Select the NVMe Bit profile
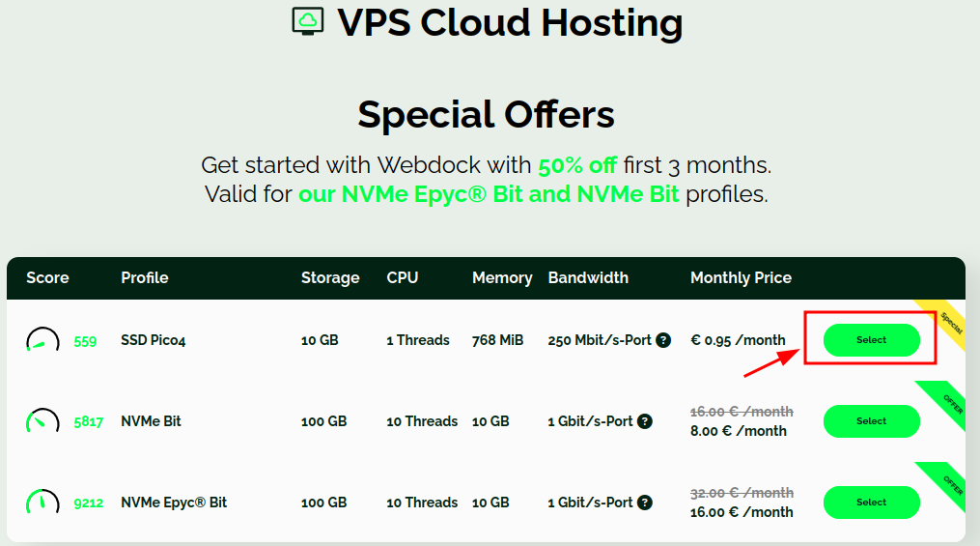This screenshot has height=546, width=980. click(x=871, y=421)
